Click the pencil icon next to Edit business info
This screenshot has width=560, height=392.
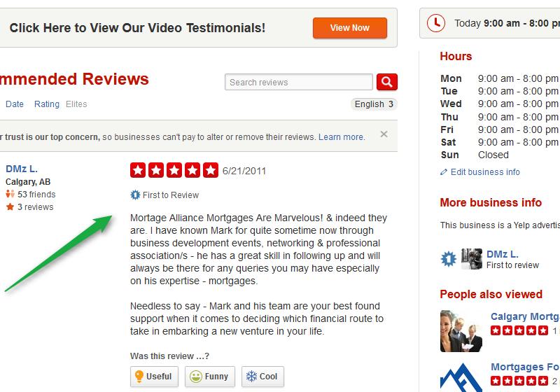click(x=444, y=172)
